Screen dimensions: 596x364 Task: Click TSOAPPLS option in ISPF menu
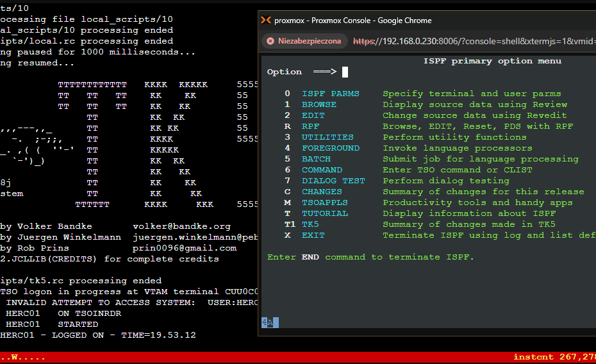pyautogui.click(x=325, y=203)
